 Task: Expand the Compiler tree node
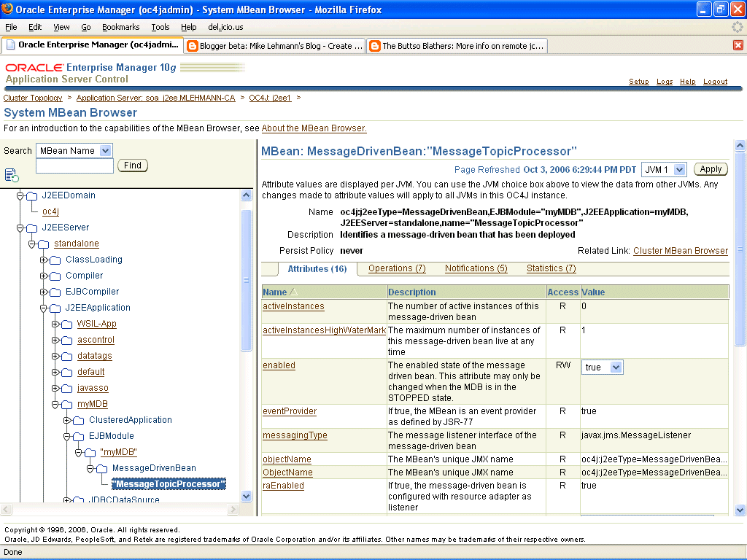tap(43, 276)
